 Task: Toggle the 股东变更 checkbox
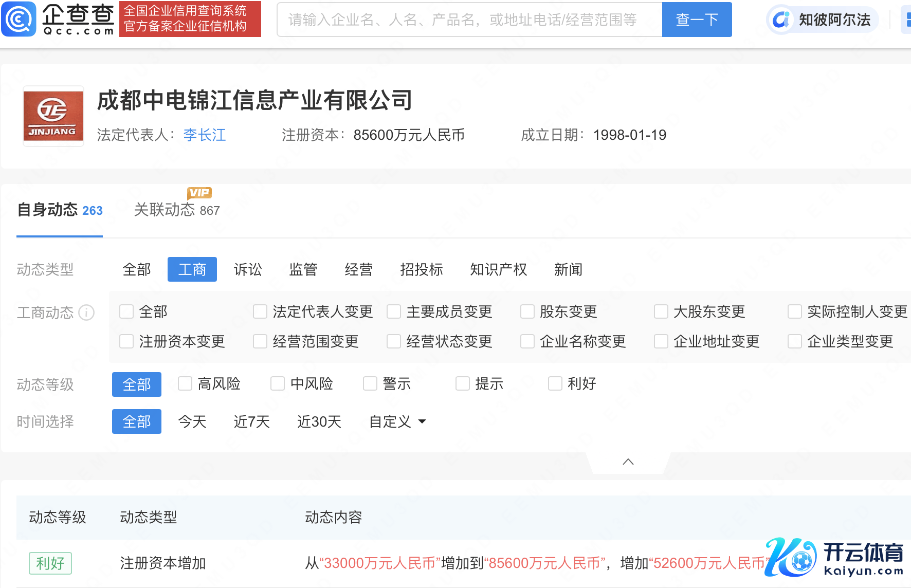point(527,311)
